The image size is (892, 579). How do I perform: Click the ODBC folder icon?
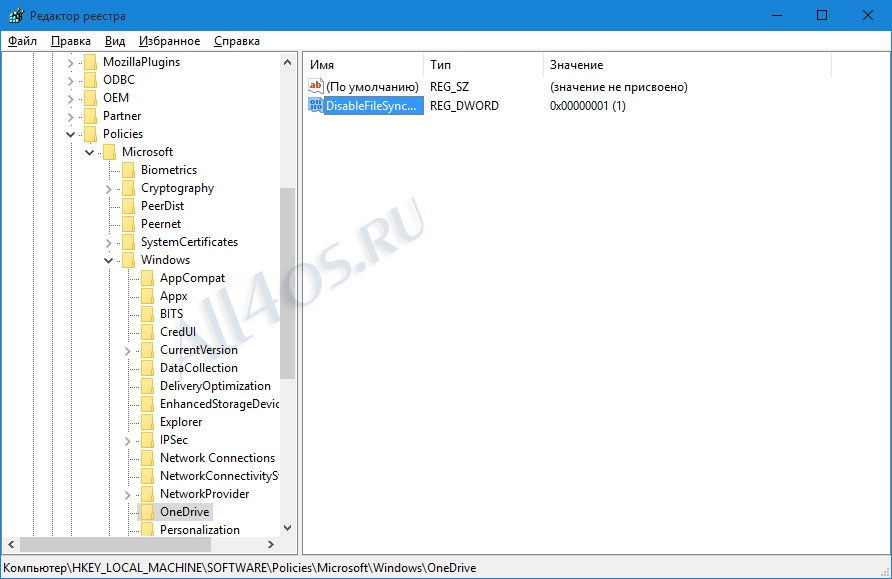click(x=90, y=80)
